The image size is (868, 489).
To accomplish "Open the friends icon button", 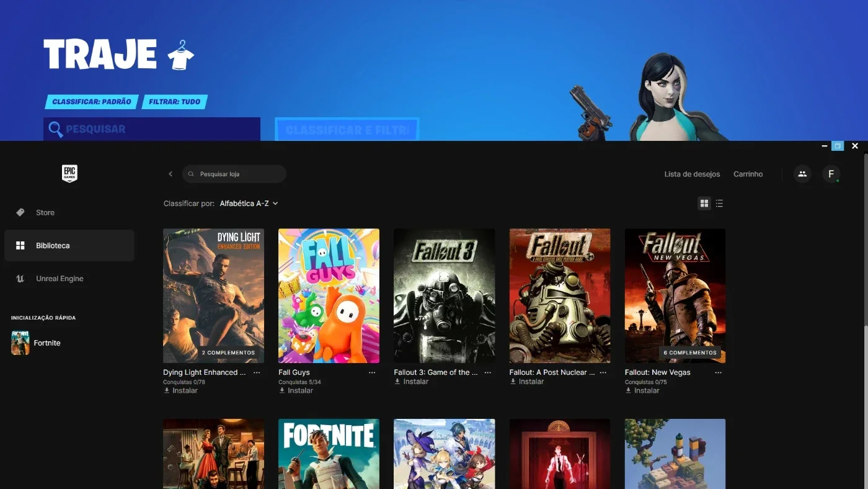I will pos(802,174).
